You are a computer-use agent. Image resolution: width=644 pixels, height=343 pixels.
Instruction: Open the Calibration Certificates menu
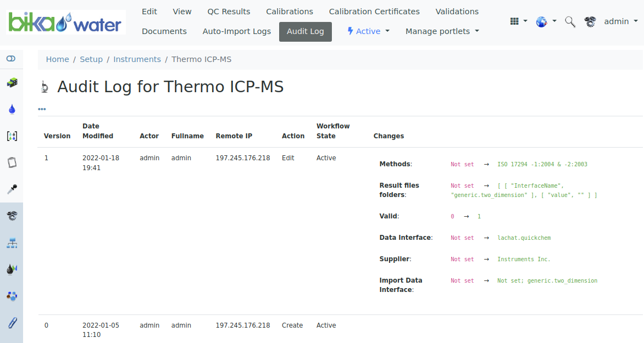coord(374,11)
